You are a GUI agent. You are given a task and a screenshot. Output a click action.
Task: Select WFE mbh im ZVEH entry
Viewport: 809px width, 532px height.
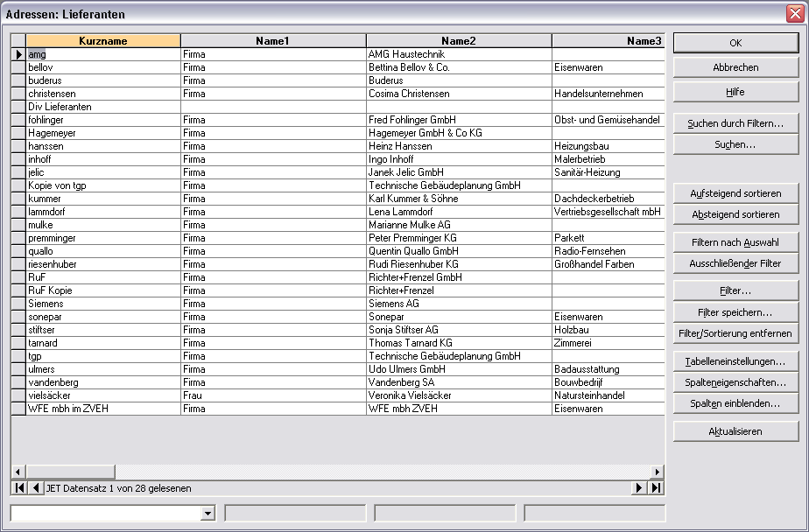click(x=103, y=409)
